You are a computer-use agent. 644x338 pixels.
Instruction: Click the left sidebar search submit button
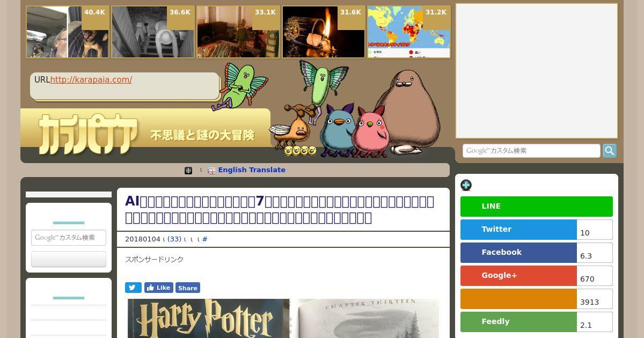69,259
